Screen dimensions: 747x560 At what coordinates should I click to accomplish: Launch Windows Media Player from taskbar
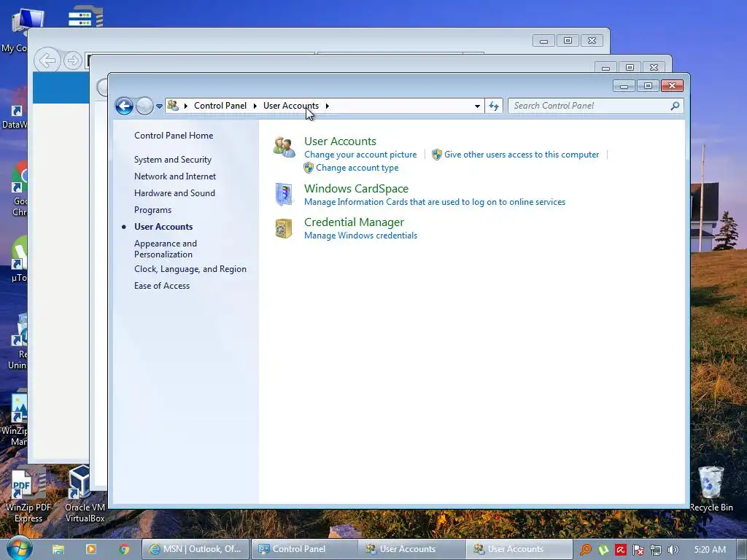point(91,549)
